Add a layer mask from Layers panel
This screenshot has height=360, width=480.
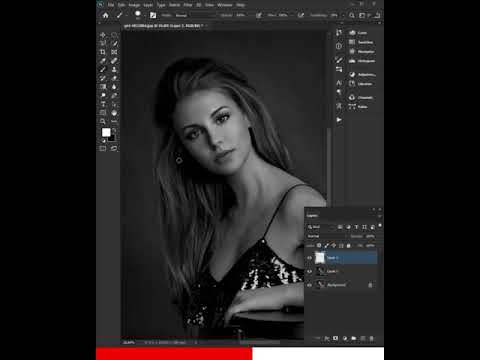[335, 338]
